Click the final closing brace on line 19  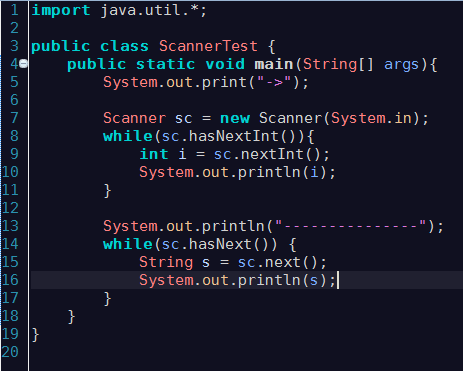[35, 335]
